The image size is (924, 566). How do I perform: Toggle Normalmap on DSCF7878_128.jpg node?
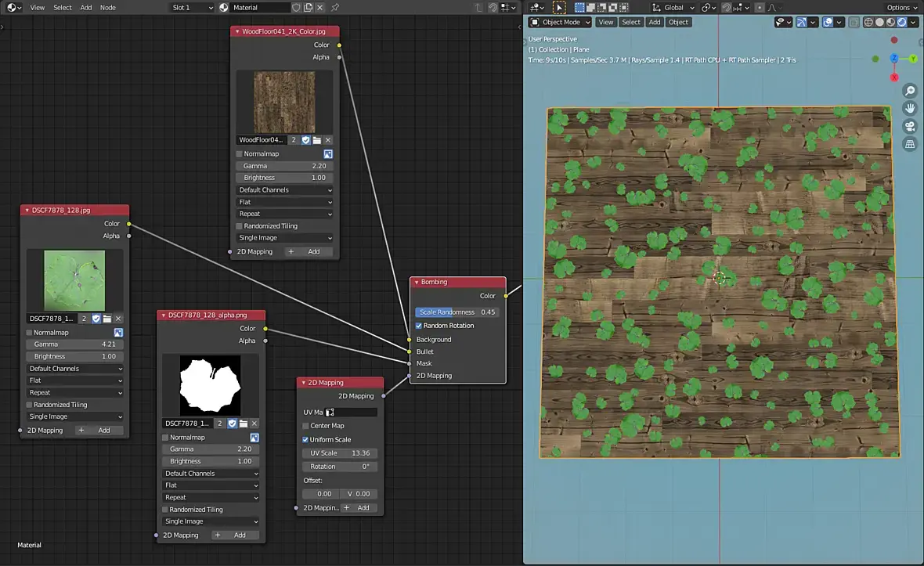30,333
